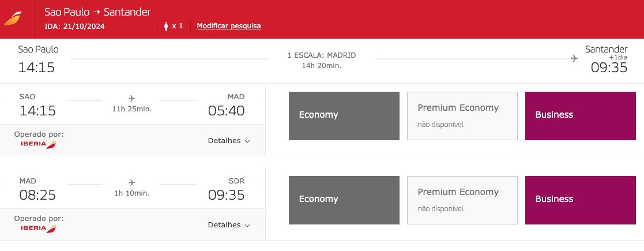Open the Modificar pesquisa link
Image resolution: width=644 pixels, height=251 pixels.
click(229, 26)
